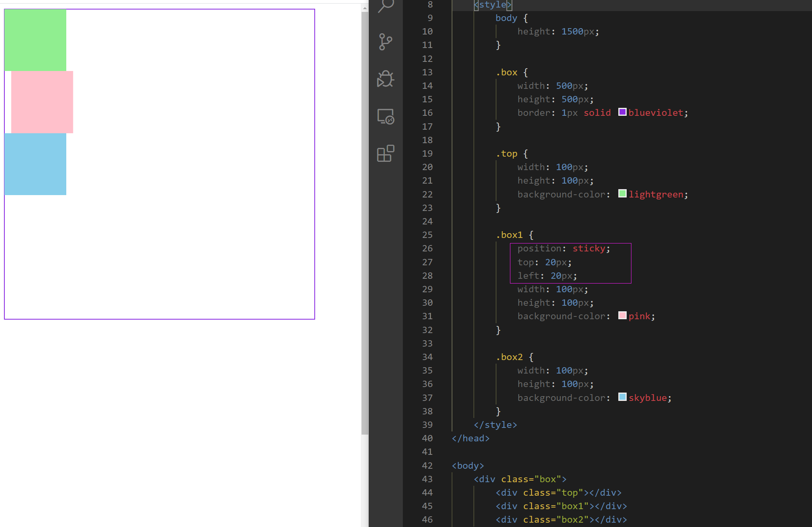Click the div class="box" line
The height and width of the screenshot is (527, 812).
(x=520, y=479)
